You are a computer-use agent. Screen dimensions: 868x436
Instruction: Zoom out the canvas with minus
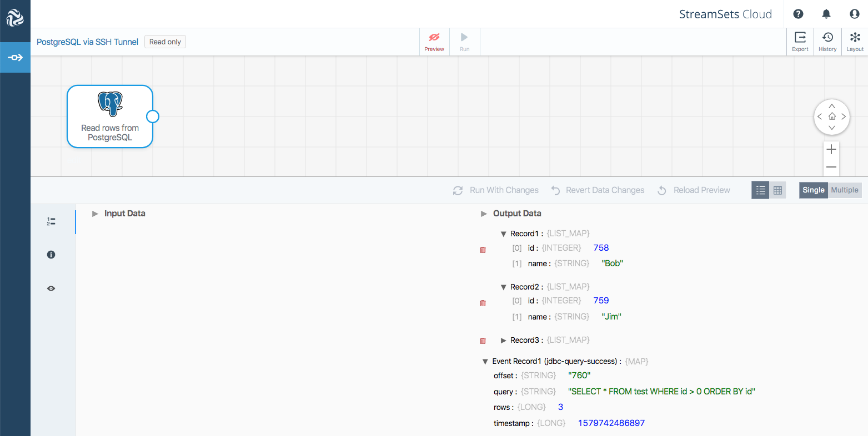pos(831,167)
